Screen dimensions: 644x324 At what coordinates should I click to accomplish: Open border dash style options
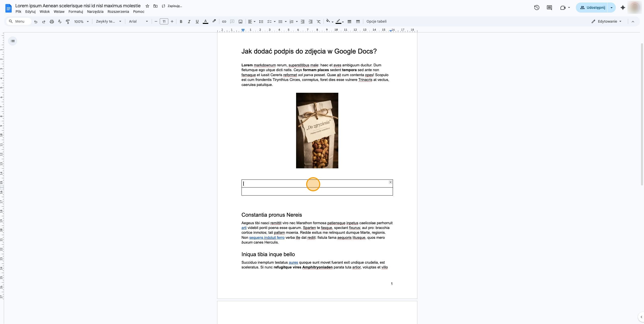(x=358, y=22)
